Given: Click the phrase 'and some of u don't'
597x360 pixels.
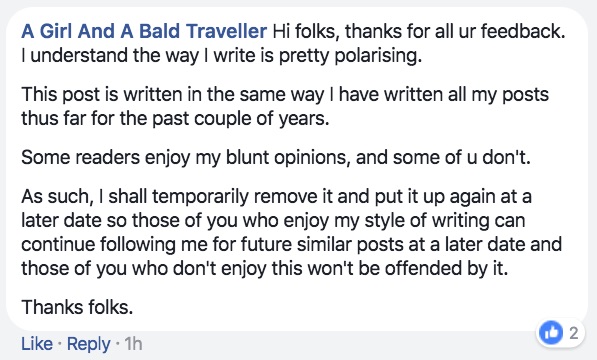Looking at the screenshot, I should [443, 158].
